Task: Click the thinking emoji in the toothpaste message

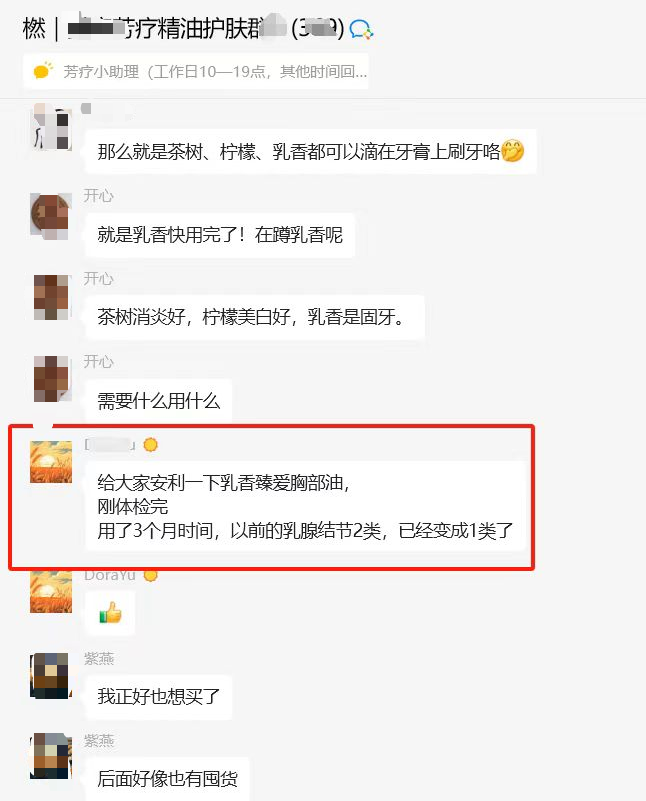Action: tap(512, 151)
